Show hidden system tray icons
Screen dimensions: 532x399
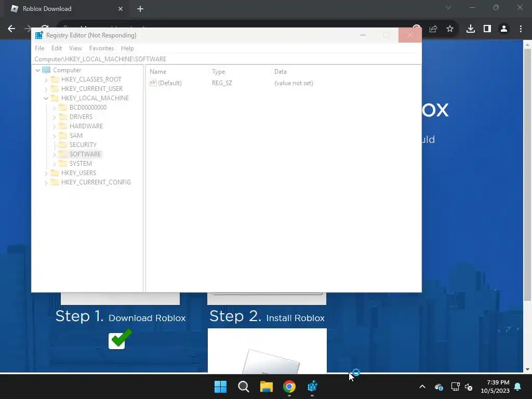422,387
